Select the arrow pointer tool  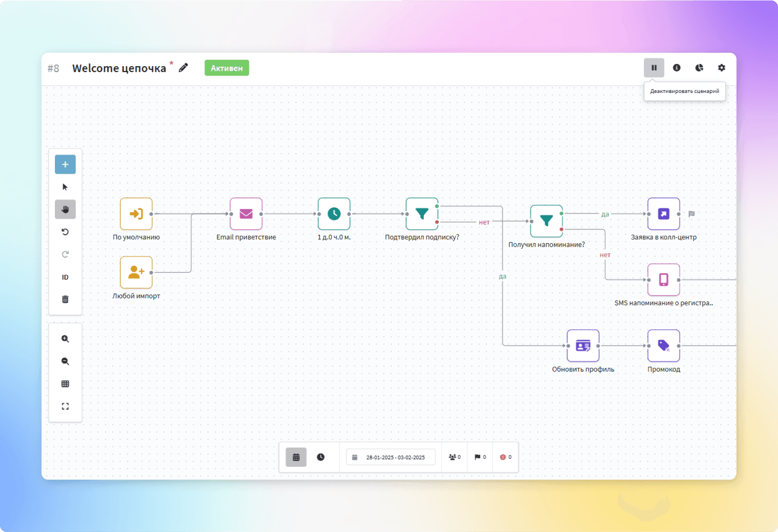point(65,187)
